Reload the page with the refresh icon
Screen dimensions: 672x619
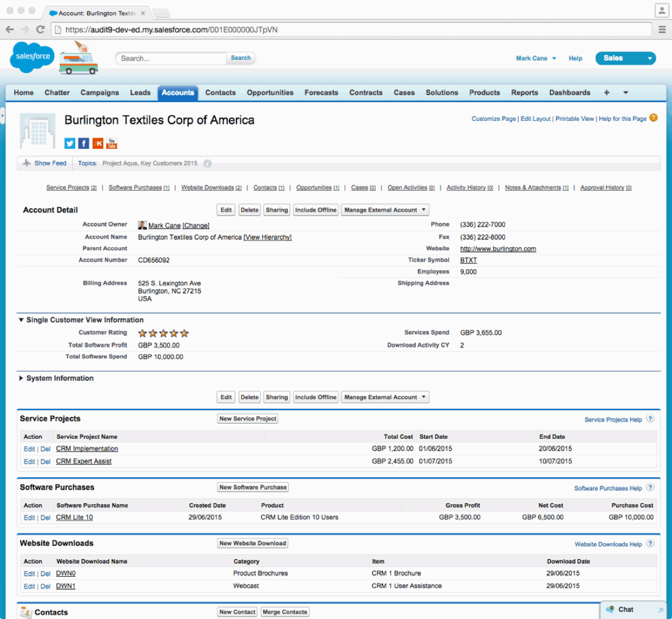(41, 29)
